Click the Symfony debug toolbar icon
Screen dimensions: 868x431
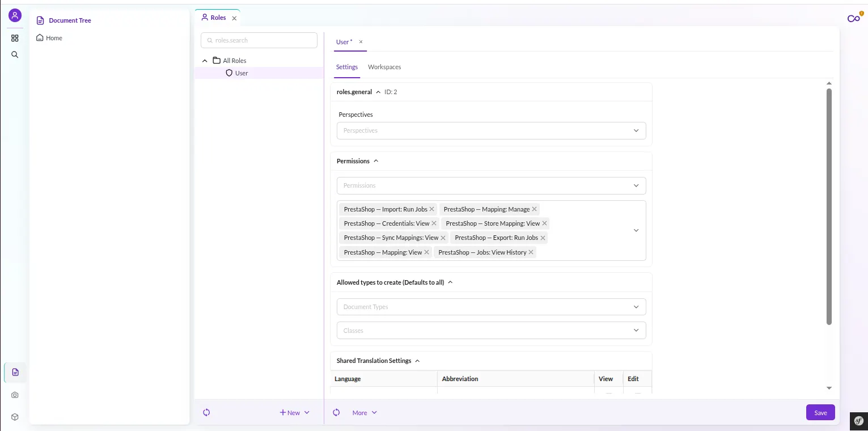859,420
